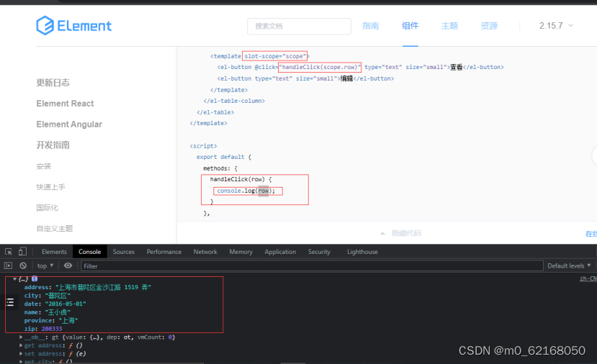Switch to the Network tab
The width and height of the screenshot is (597, 364).
pyautogui.click(x=205, y=252)
